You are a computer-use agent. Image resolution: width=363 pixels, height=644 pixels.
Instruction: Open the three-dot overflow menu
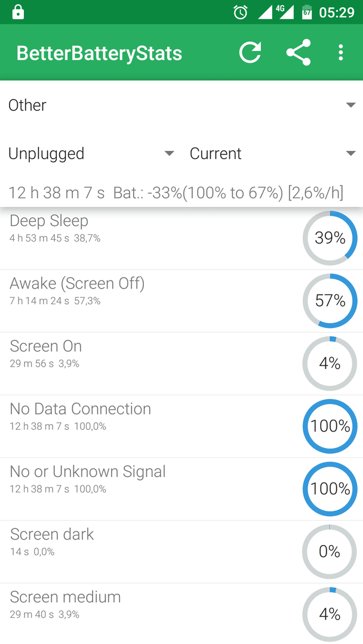[x=340, y=52]
